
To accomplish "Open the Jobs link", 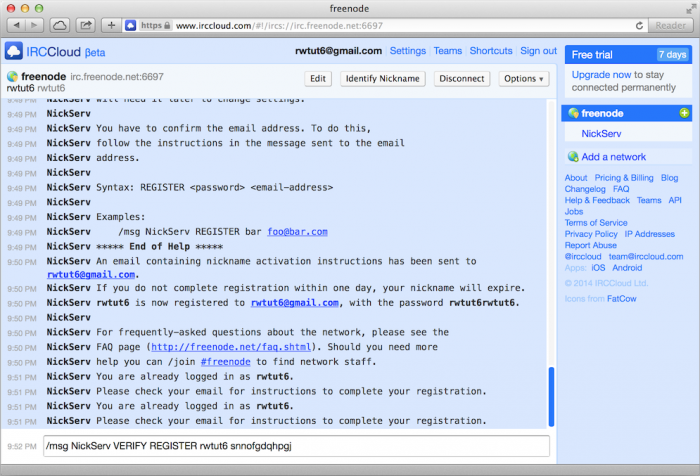I will (x=574, y=212).
